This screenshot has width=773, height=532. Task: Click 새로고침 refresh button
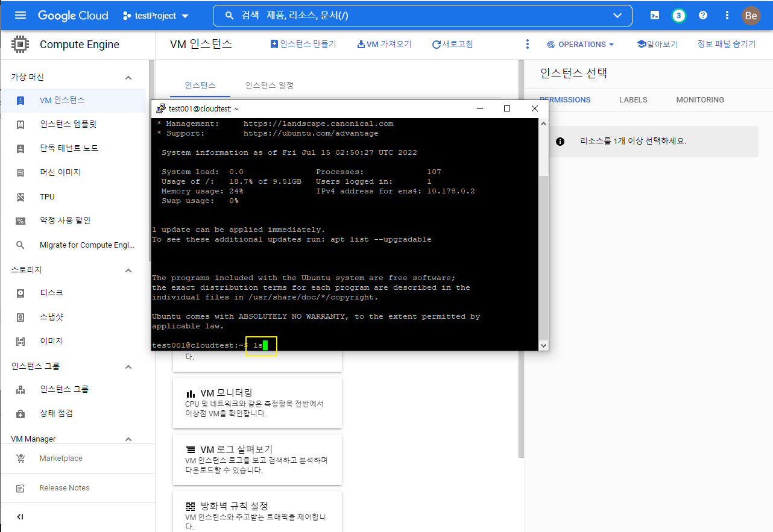click(x=453, y=44)
